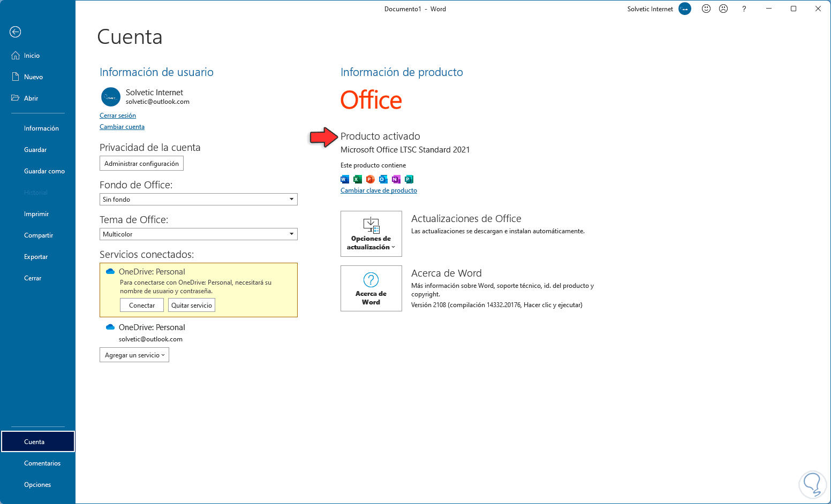Click the Excel app icon under product contents

(358, 179)
